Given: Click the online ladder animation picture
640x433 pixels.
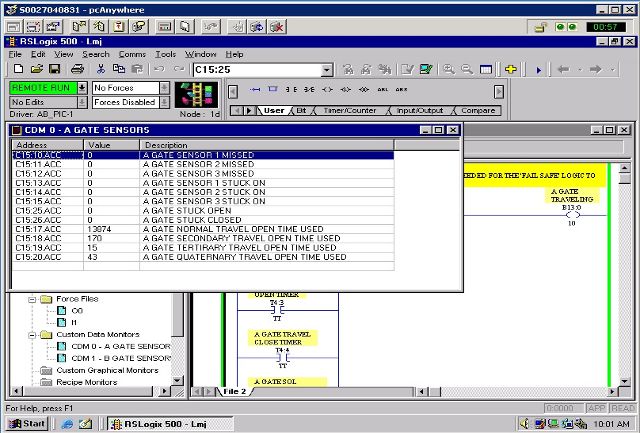Looking at the screenshot, I should point(196,95).
